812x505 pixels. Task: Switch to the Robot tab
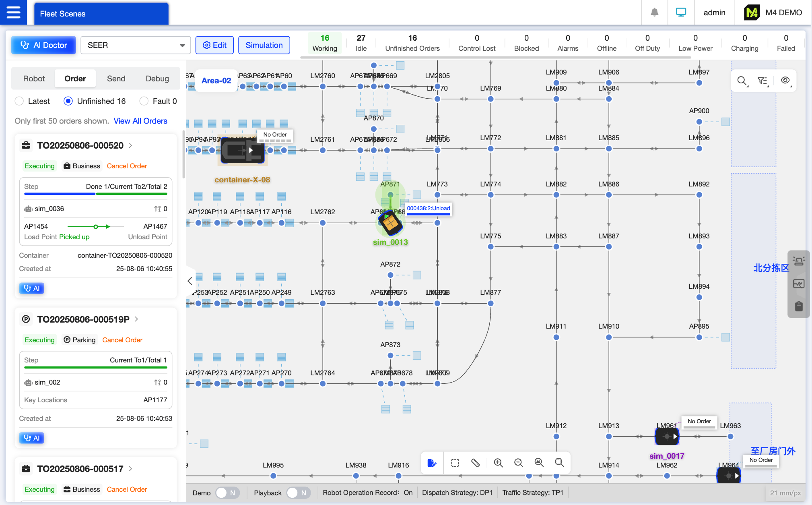34,79
